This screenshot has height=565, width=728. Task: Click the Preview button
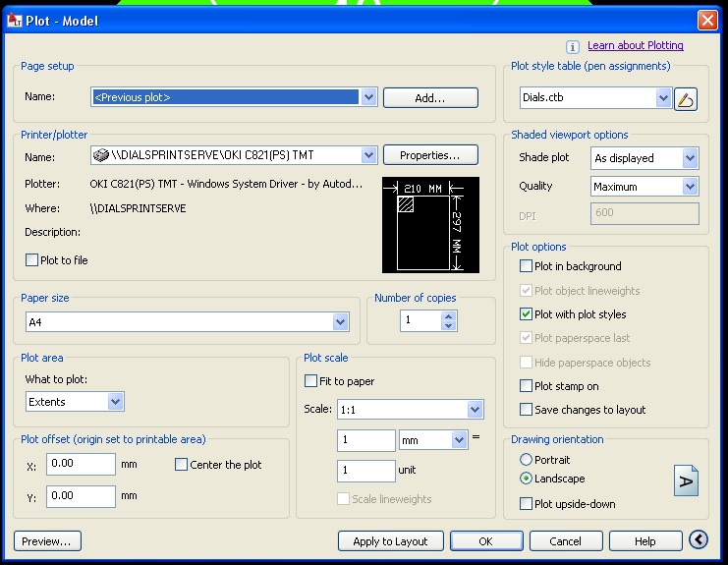[x=47, y=540]
